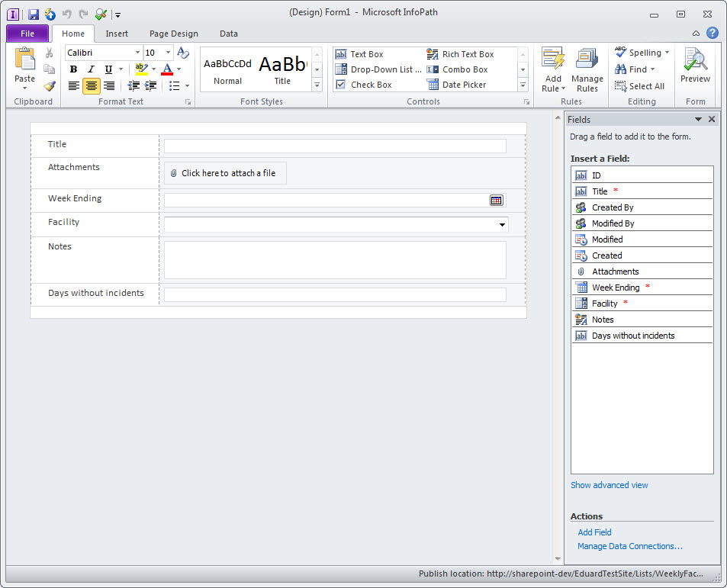The image size is (727, 588).
Task: Click the Copy icon in Clipboard group
Action: click(49, 69)
